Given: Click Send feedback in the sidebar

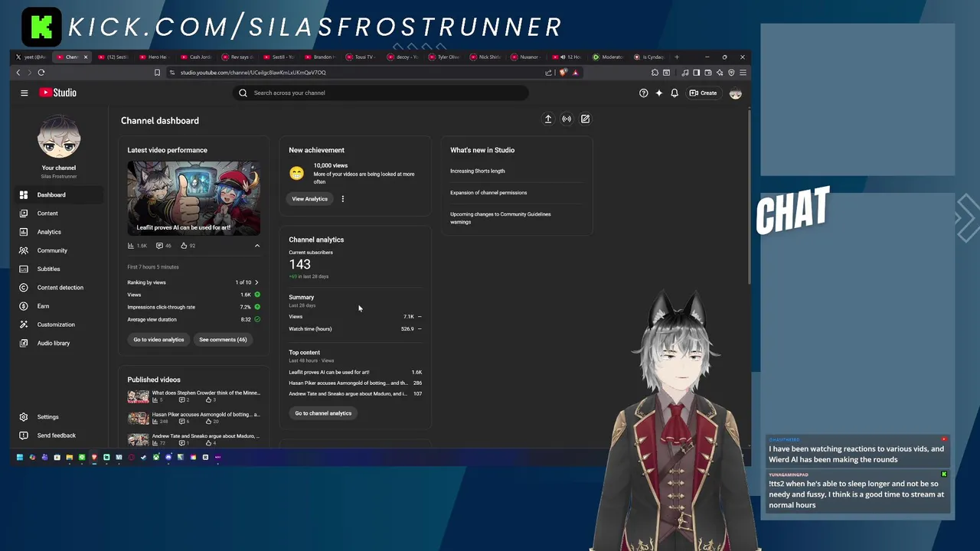Looking at the screenshot, I should tap(59, 435).
